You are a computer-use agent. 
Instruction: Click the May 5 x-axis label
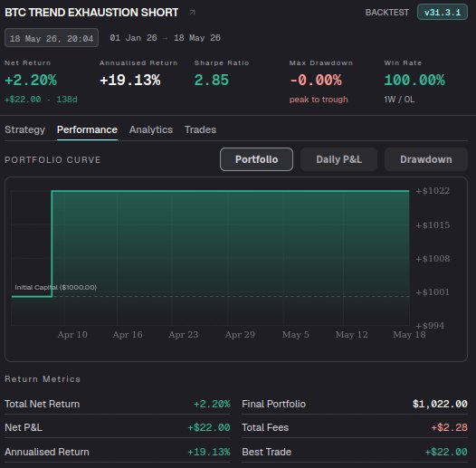295,335
